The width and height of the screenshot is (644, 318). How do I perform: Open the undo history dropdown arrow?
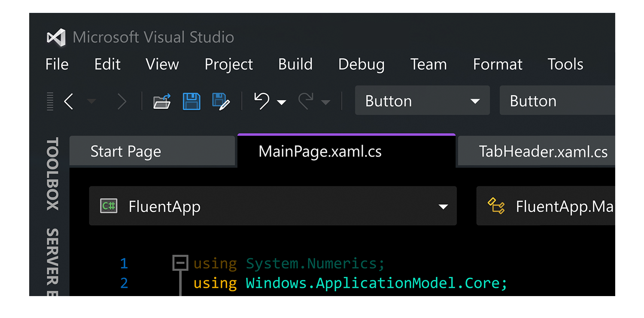point(281,103)
